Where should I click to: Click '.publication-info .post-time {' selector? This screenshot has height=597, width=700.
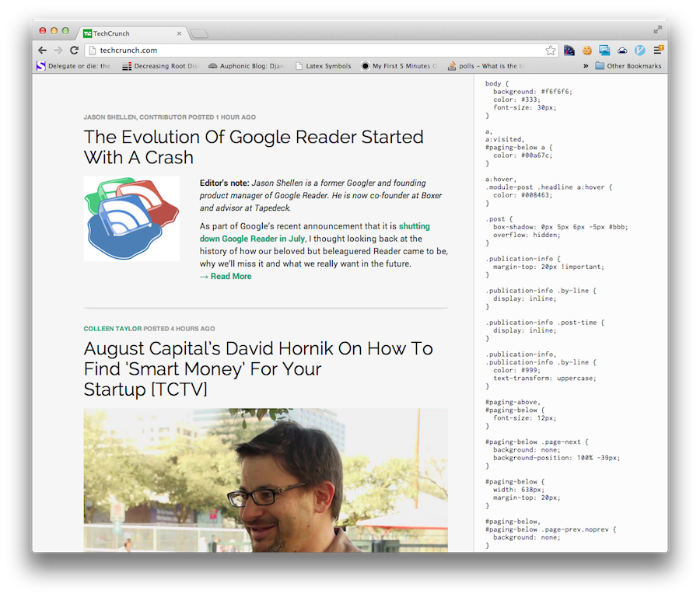pos(544,323)
